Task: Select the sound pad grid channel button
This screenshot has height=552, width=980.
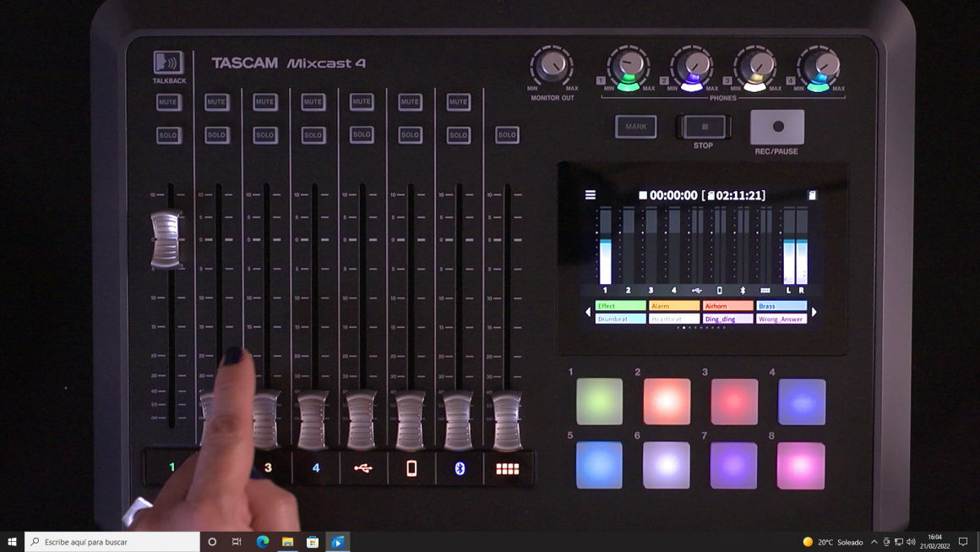Action: click(x=507, y=468)
